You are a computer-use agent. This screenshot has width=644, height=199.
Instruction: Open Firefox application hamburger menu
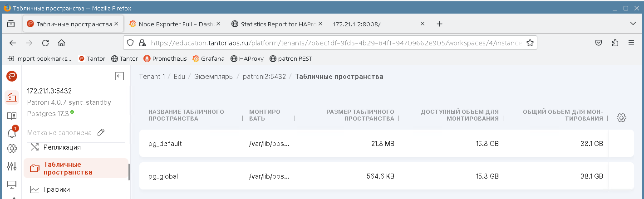click(631, 43)
